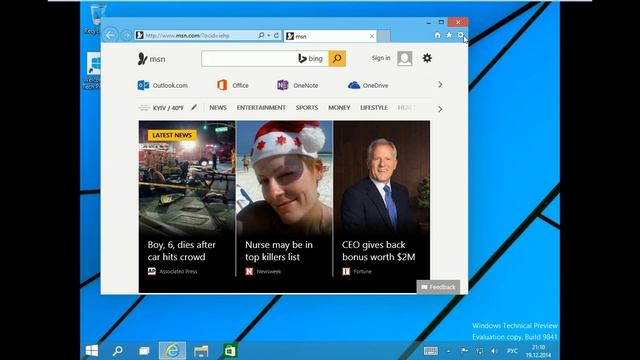Click the taskbar Search magnifier
640x360 pixels.
click(x=118, y=351)
